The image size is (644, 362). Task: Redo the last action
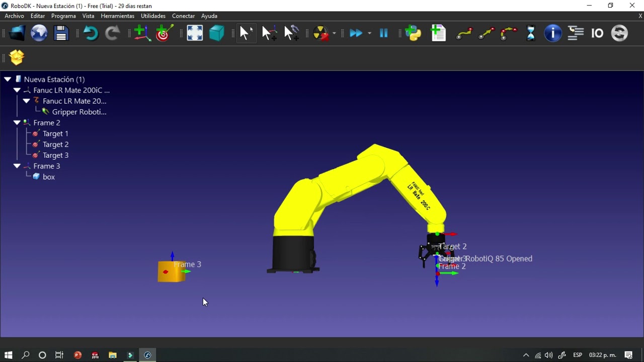click(112, 34)
